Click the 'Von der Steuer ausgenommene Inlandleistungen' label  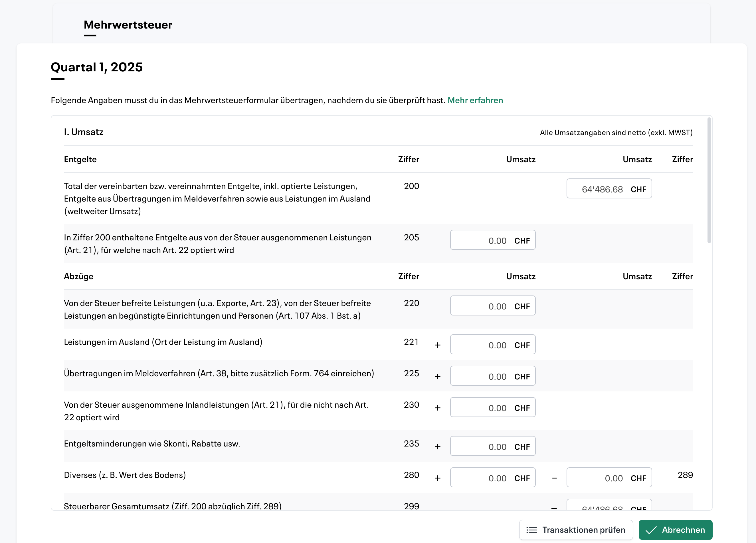pos(216,411)
